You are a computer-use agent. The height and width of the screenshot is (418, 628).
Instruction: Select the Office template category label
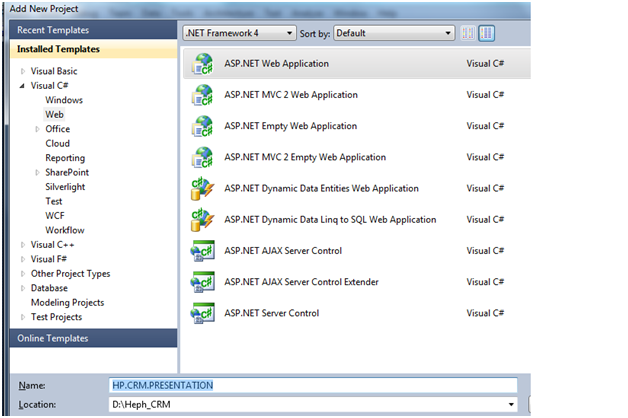[58, 129]
